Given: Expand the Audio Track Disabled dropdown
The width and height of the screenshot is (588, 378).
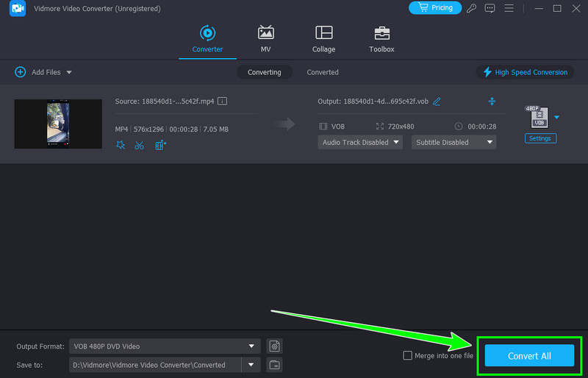Looking at the screenshot, I should 359,142.
